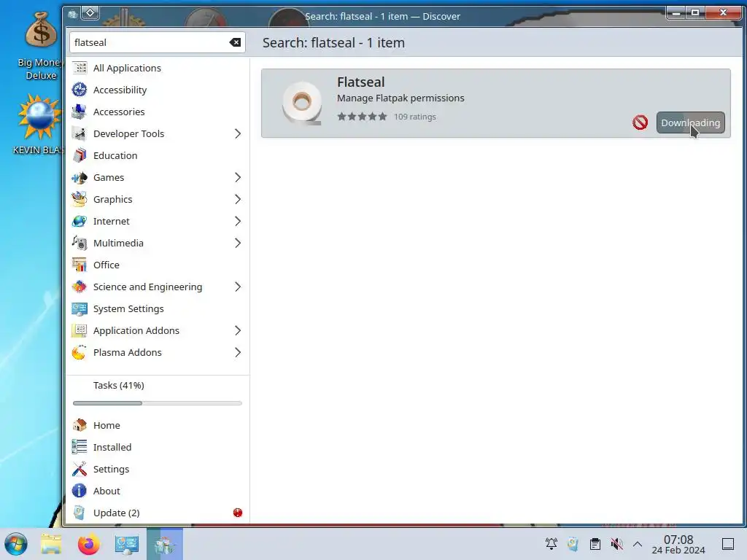Open the System Settings label
The height and width of the screenshot is (560, 747).
click(128, 309)
